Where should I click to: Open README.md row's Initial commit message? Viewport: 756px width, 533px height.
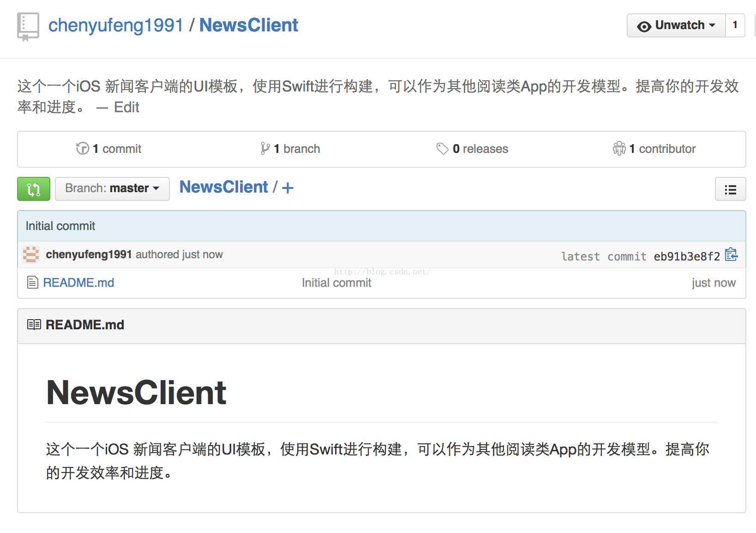pos(336,283)
